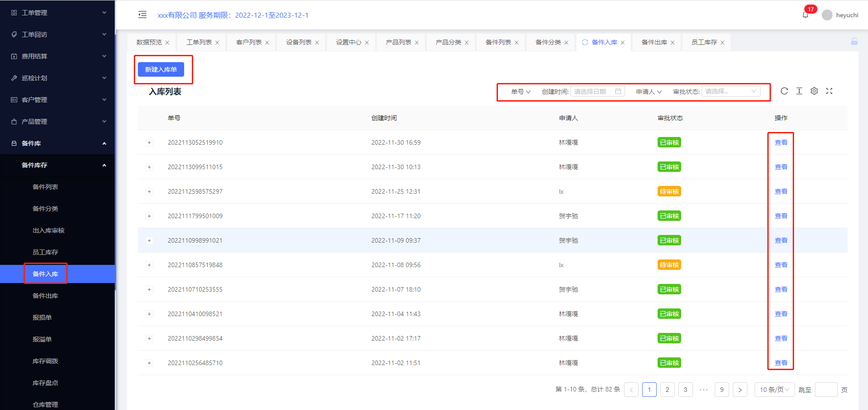This screenshot has width=868, height=410.
Task: Expand row 2022113052519910 with plus icon
Action: [149, 142]
